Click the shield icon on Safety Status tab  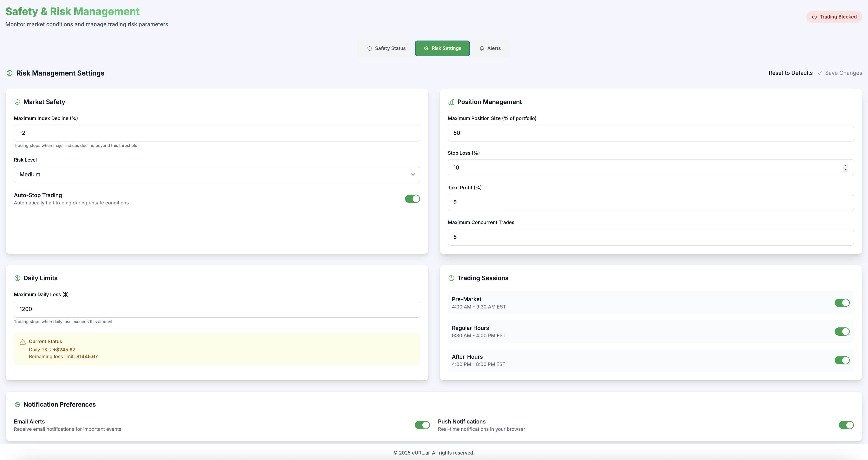coord(370,48)
